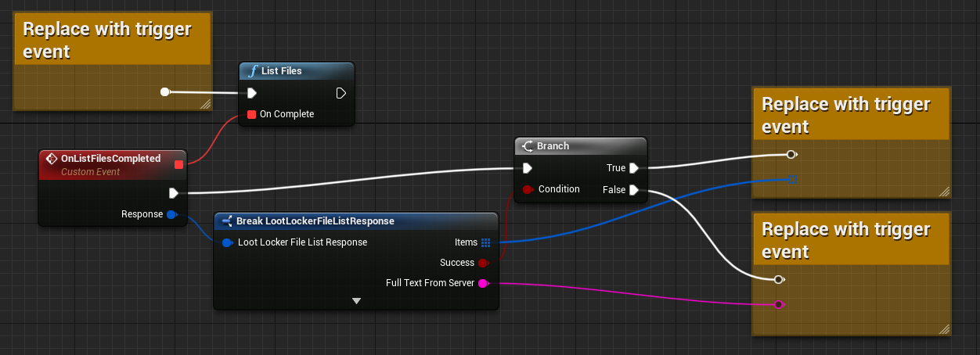
Task: Click resize handle of top-left comment box
Action: [x=206, y=104]
